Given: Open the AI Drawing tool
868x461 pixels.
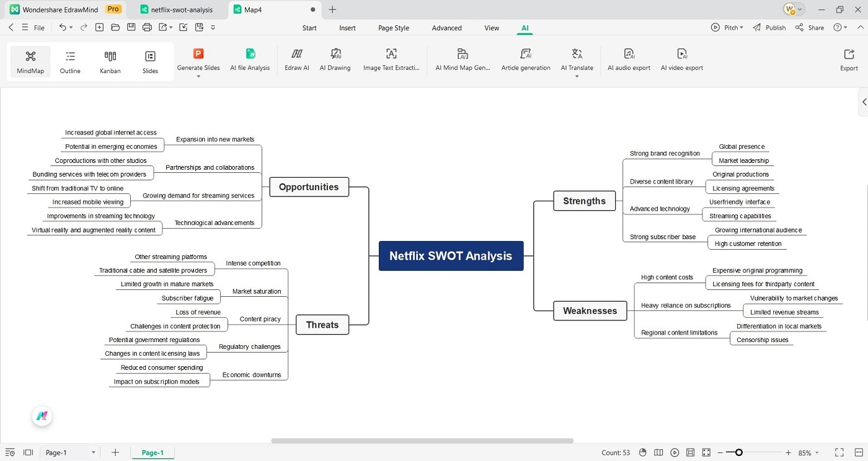Looking at the screenshot, I should pyautogui.click(x=335, y=60).
